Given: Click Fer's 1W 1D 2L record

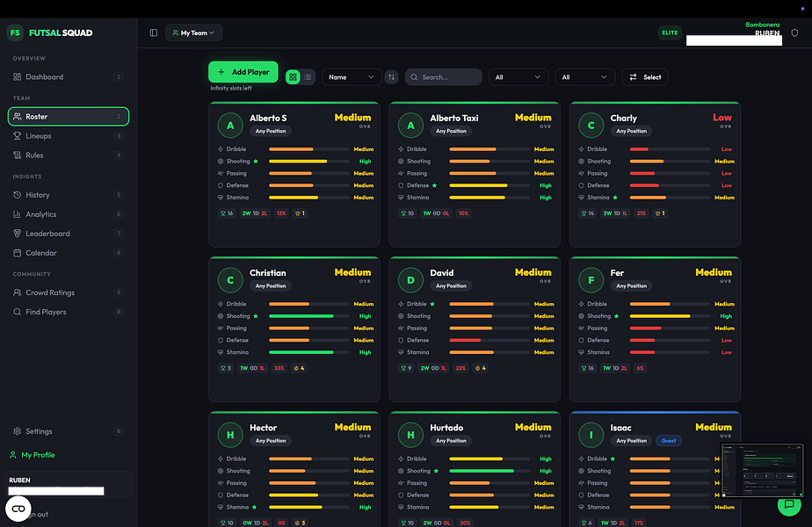Looking at the screenshot, I should 615,368.
